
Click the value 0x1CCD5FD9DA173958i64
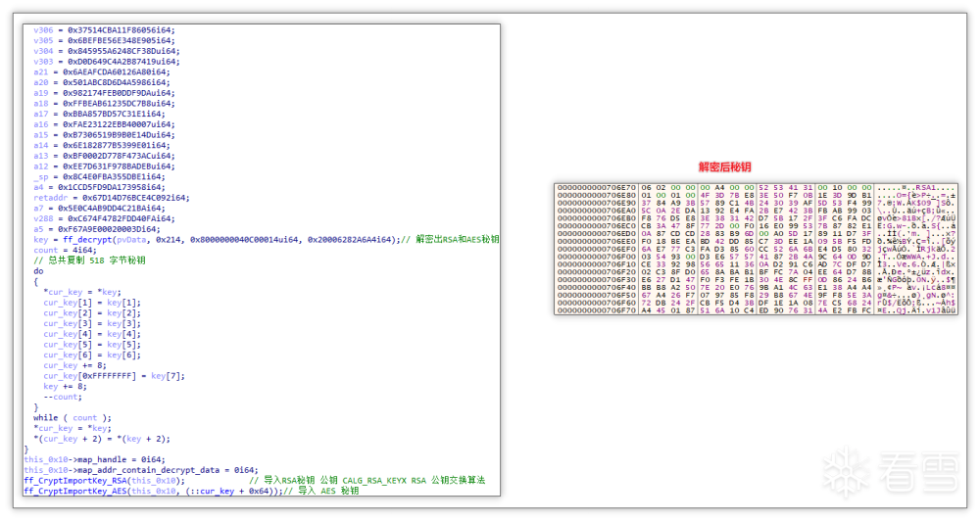(x=112, y=187)
